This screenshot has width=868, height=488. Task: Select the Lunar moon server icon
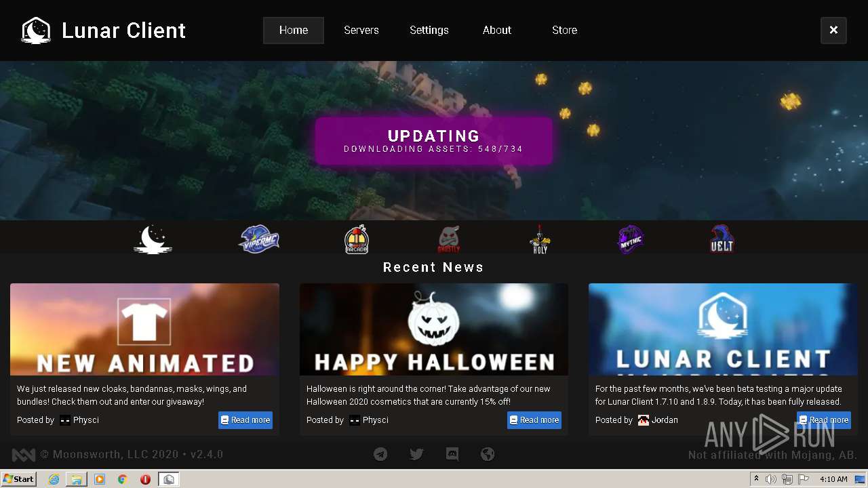point(153,239)
